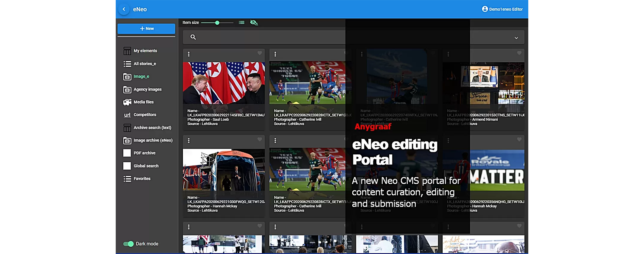Open options menu on Hannah Mckay bus image
Screen dimensions: 644x254
pyautogui.click(x=189, y=141)
